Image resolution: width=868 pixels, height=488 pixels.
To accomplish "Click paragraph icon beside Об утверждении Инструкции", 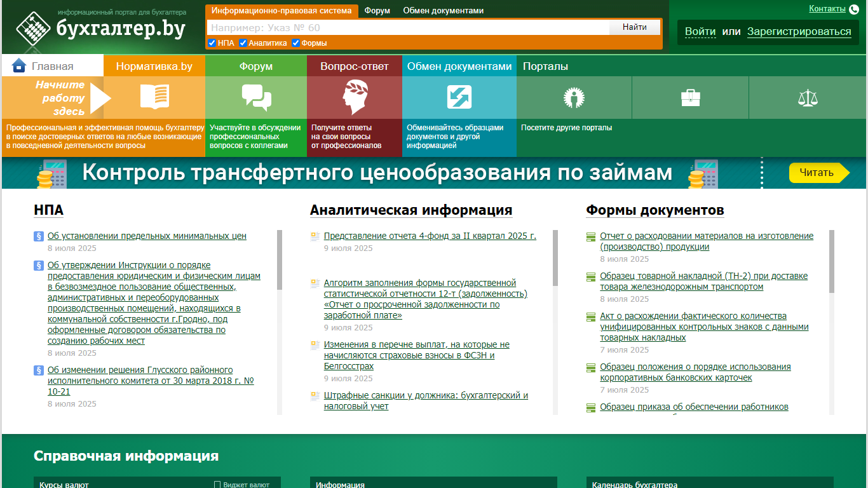I will click(x=38, y=266).
